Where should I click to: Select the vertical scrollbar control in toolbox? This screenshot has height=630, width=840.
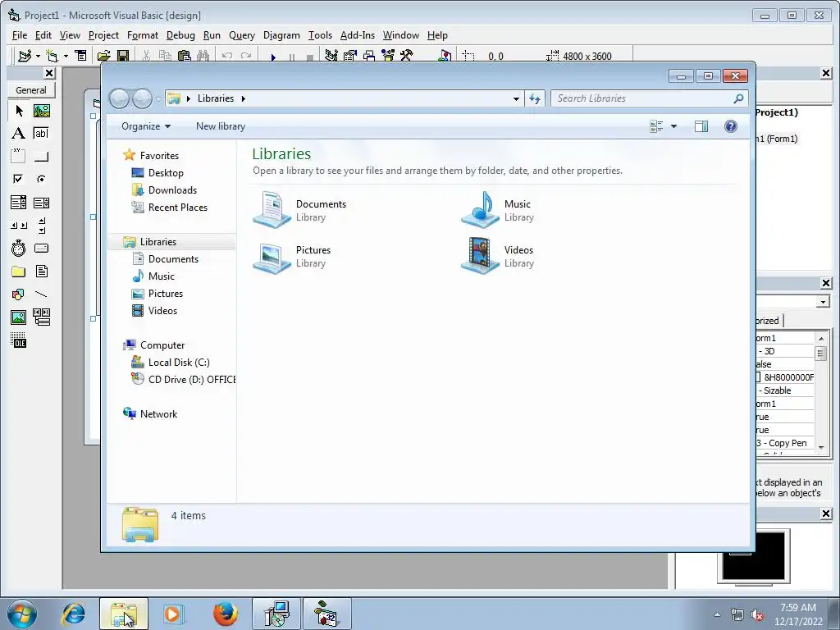coord(41,226)
